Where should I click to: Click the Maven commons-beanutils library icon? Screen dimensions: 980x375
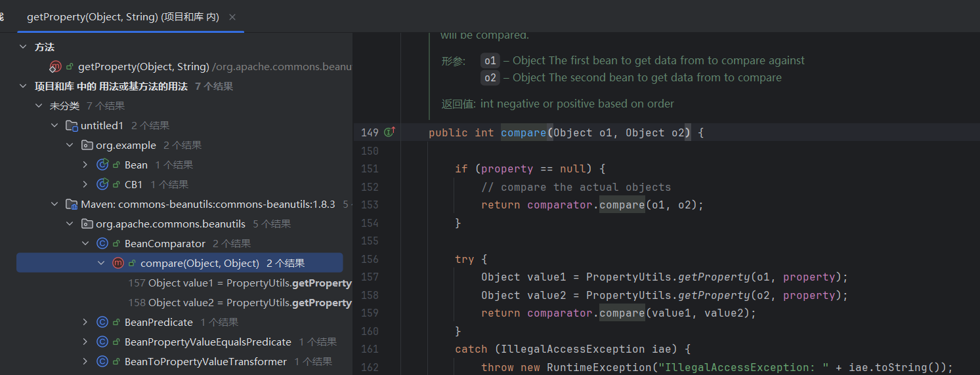(x=72, y=205)
